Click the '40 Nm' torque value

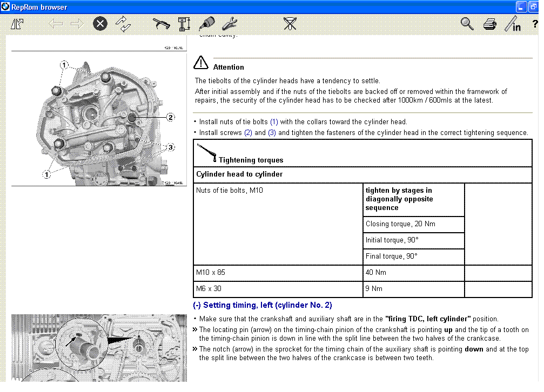coord(414,273)
